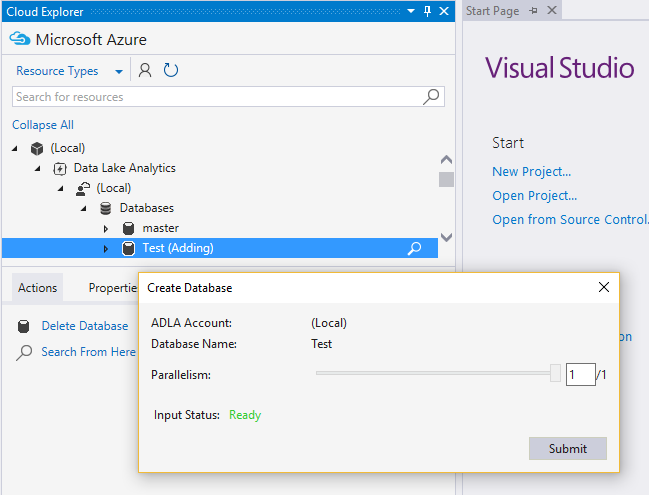Click the 'Test' database name value
The height and width of the screenshot is (495, 649).
(322, 344)
